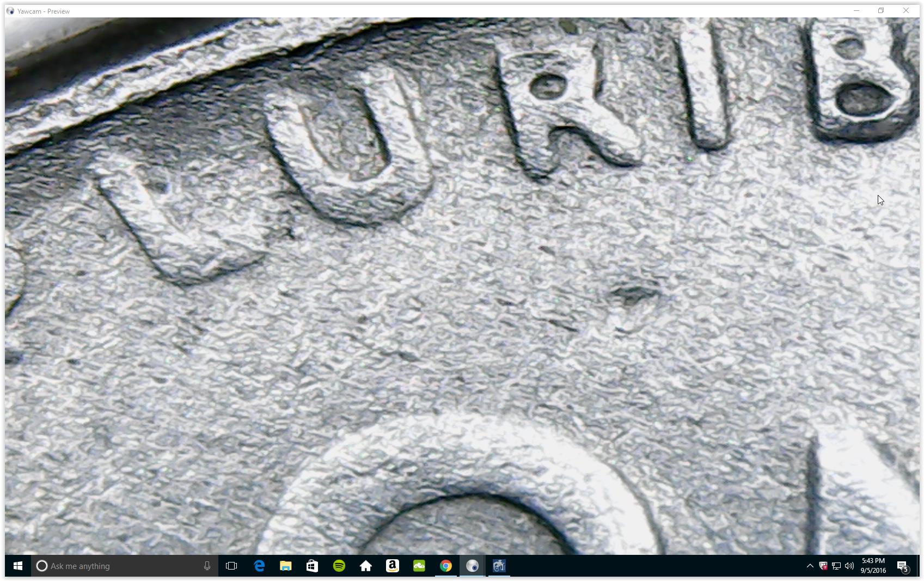Switch to the Yawcam webcam taskbar icon
Image resolution: width=924 pixels, height=581 pixels.
coord(472,566)
